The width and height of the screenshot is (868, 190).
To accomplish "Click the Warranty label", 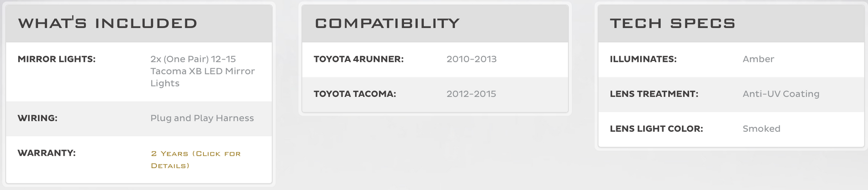I will tap(46, 153).
